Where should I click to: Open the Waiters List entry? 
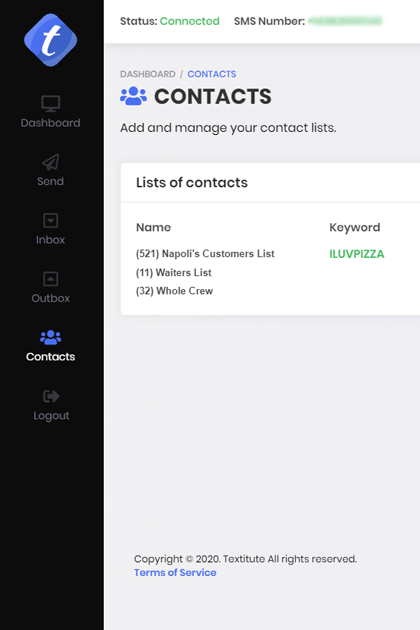point(174,273)
